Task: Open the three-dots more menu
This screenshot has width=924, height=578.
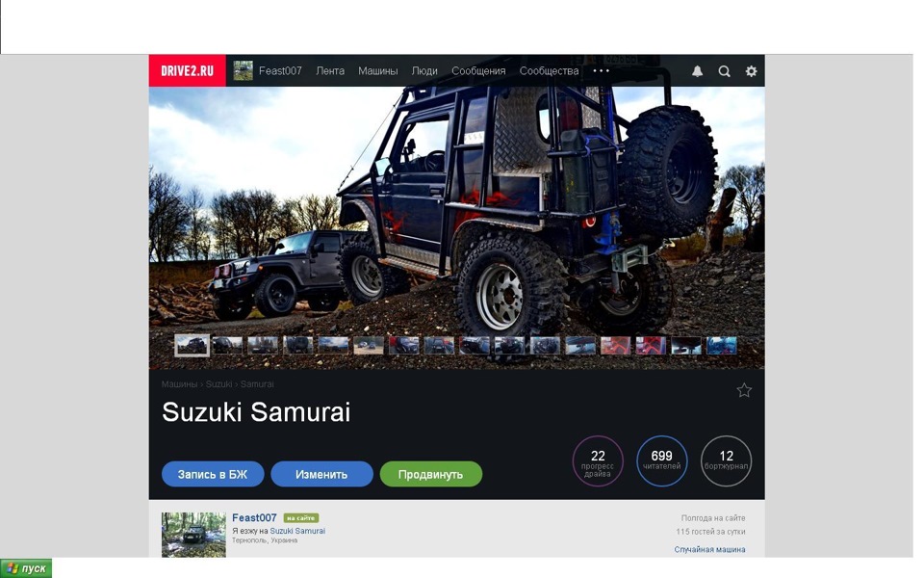Action: point(601,70)
